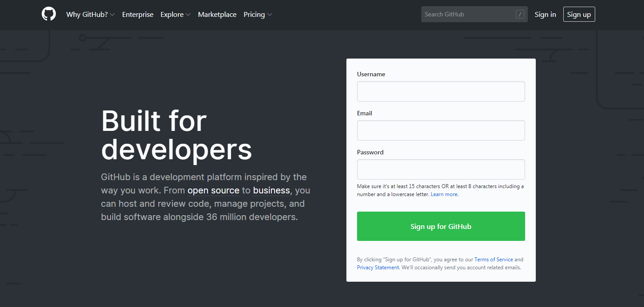
Task: Focus the Email input field
Action: click(x=441, y=130)
